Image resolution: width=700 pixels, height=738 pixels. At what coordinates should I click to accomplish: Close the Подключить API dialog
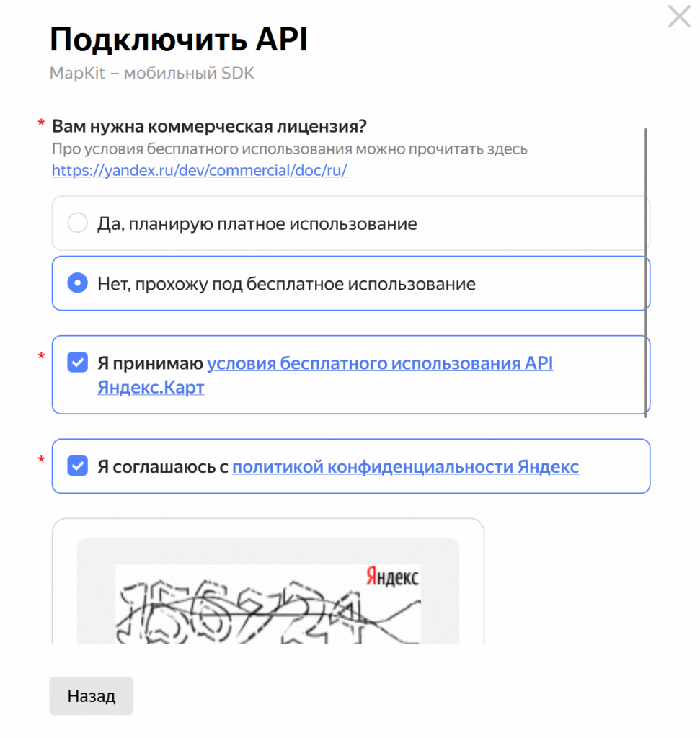(679, 16)
